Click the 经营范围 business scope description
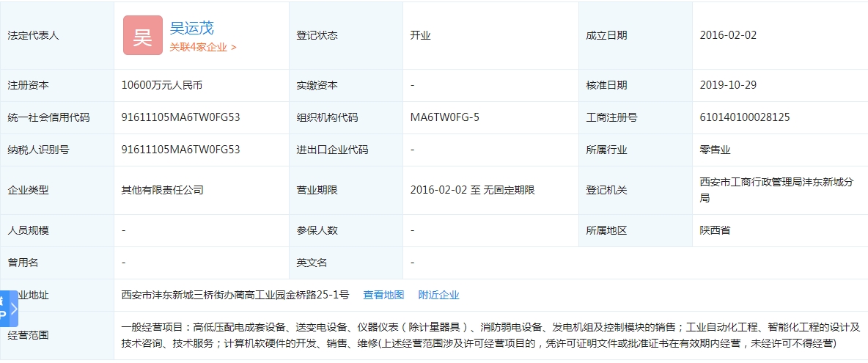868x363 pixels. [490, 335]
